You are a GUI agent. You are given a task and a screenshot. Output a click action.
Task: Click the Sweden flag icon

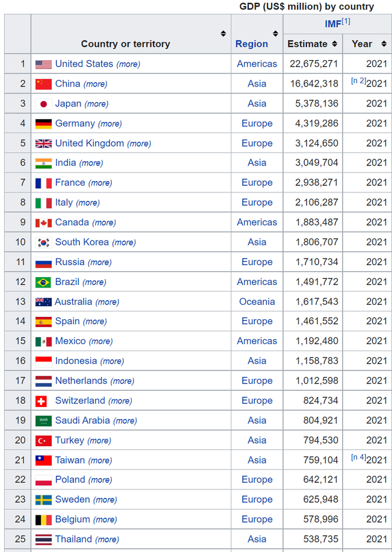click(x=44, y=500)
